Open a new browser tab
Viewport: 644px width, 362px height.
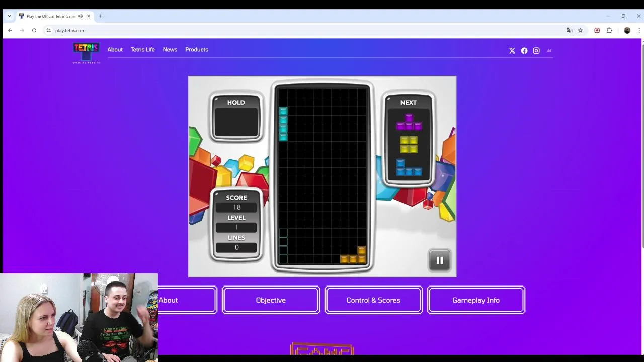pyautogui.click(x=101, y=16)
